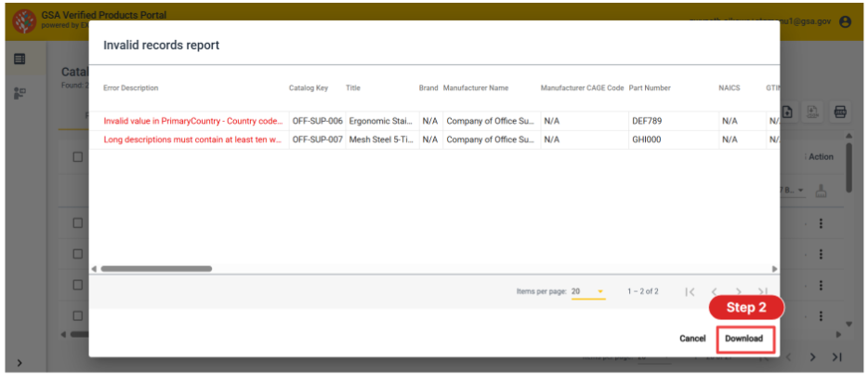This screenshot has height=375, width=868.
Task: Click the dialog horizontal scrollbar thumb
Action: coord(156,269)
